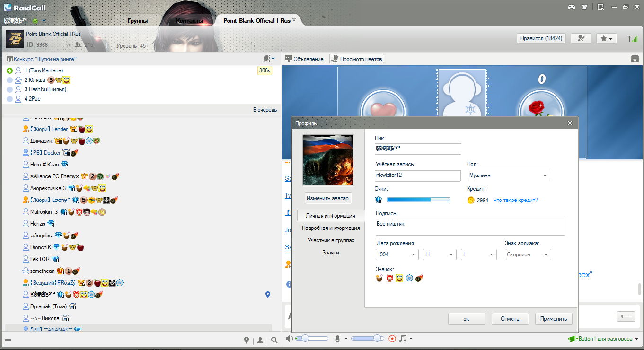Click the mini-mode list icon in title bar
The height and width of the screenshot is (350, 644).
[600, 7]
